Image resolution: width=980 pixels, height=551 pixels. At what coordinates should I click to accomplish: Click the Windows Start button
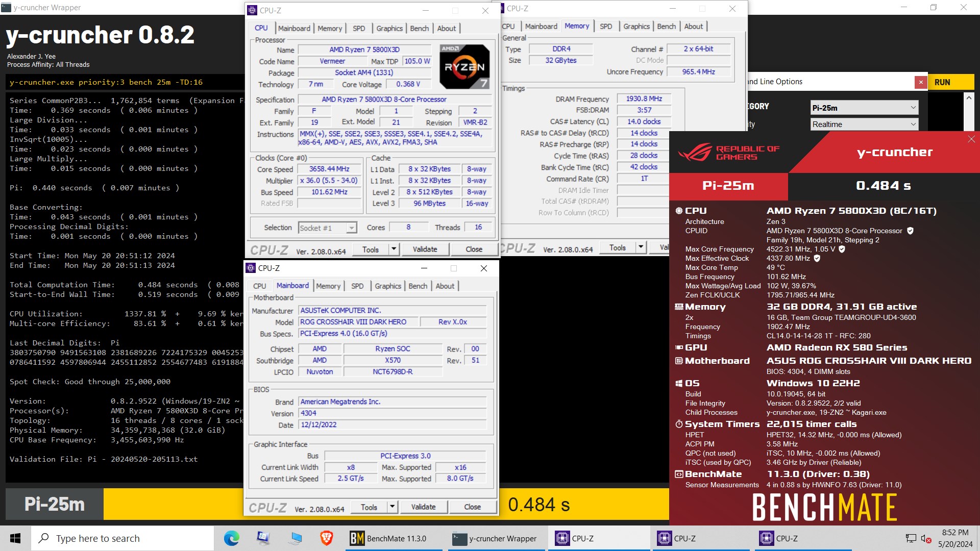point(15,538)
